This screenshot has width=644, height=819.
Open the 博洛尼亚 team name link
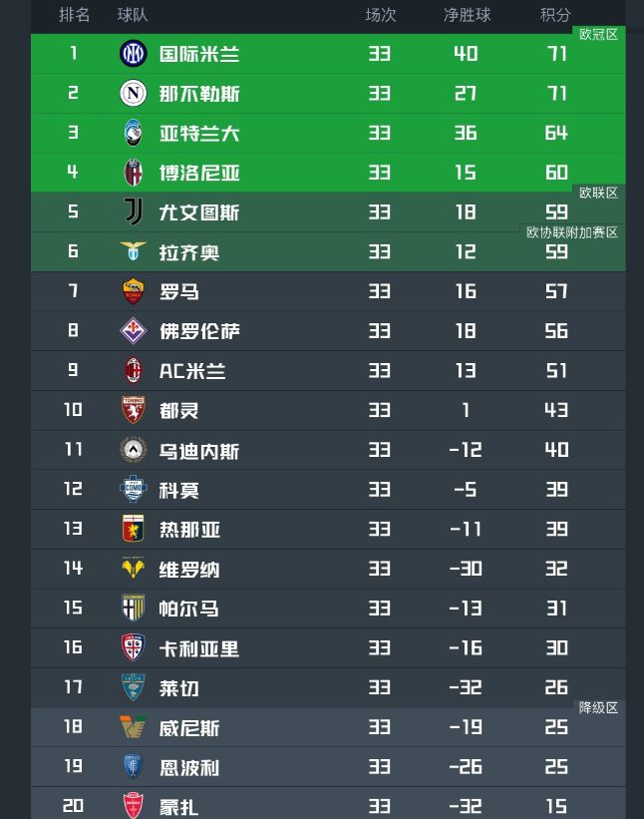pos(199,173)
